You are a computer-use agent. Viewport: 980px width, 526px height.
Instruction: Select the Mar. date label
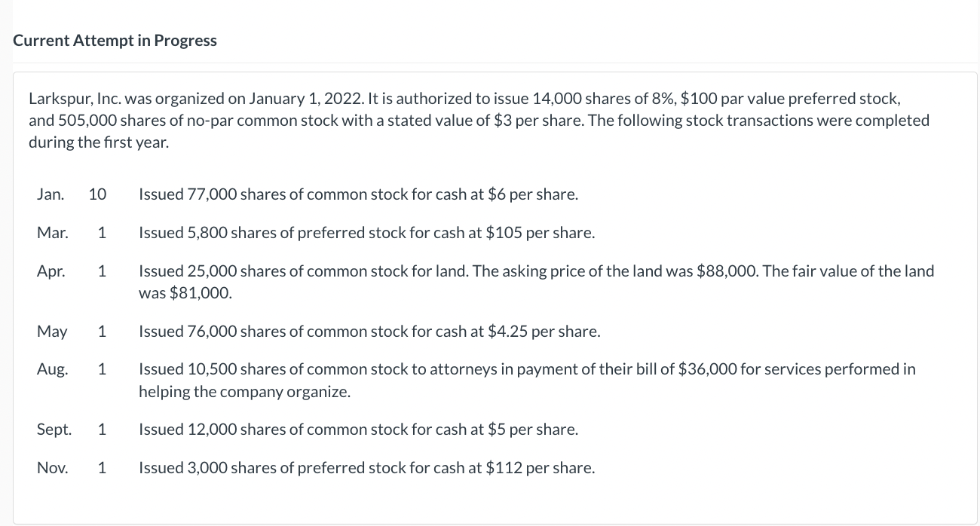click(x=52, y=233)
